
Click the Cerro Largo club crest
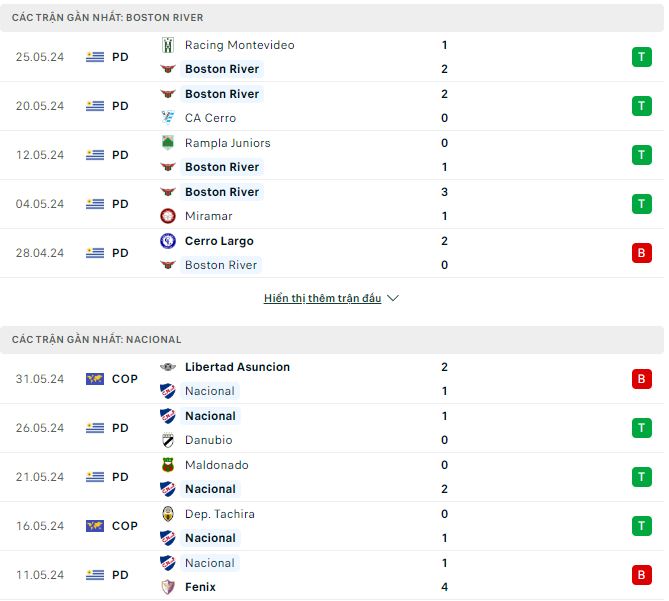point(168,241)
